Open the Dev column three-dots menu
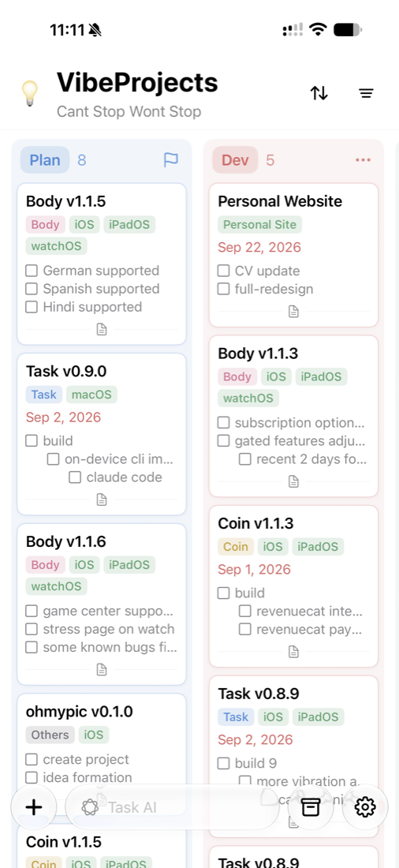 tap(363, 160)
